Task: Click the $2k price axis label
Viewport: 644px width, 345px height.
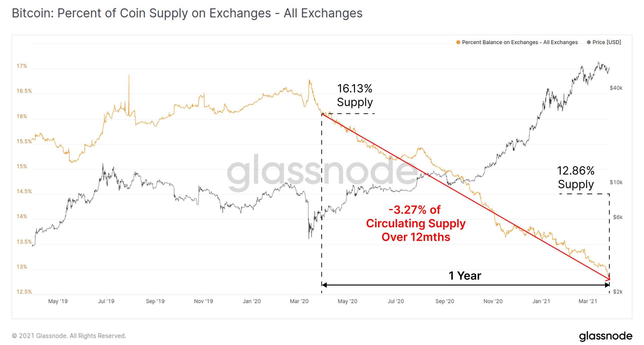Action: point(618,292)
